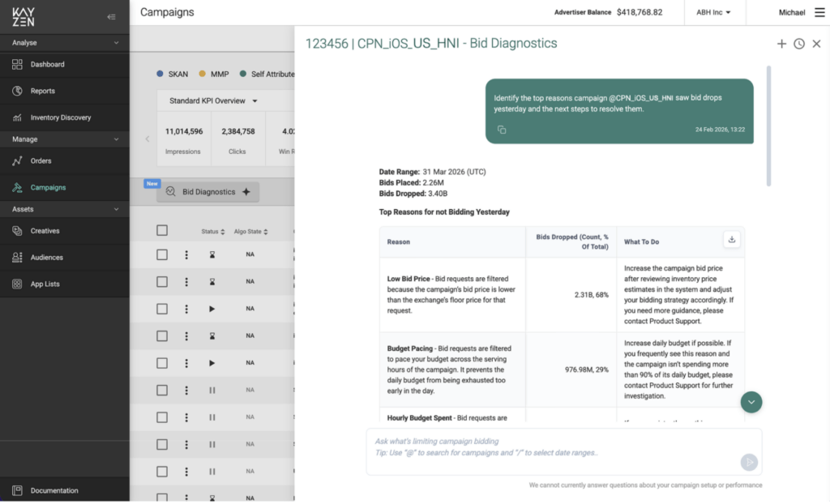The width and height of the screenshot is (830, 504).
Task: Click the sixth row's pause status icon
Action: pos(212,391)
